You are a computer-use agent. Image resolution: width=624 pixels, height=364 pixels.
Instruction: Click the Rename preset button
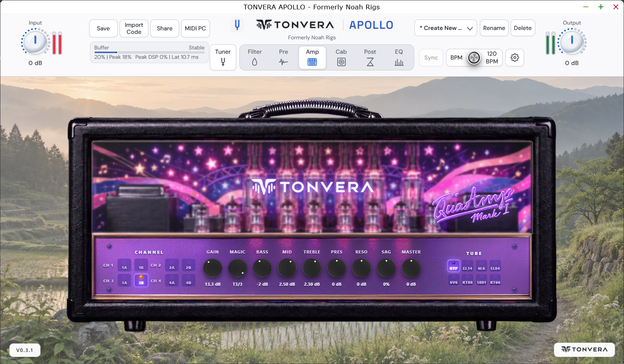(494, 28)
